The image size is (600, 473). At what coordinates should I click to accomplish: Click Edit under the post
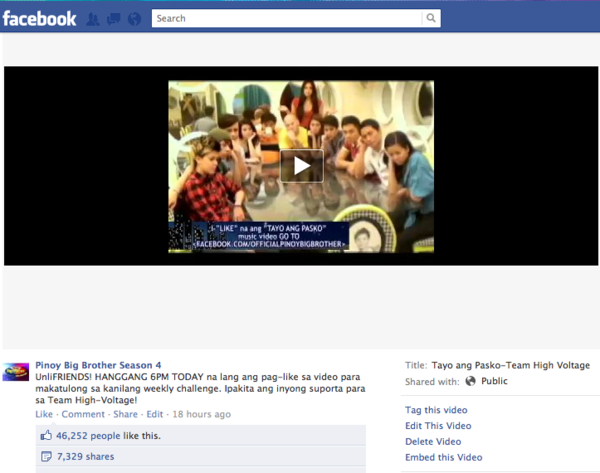tap(155, 414)
